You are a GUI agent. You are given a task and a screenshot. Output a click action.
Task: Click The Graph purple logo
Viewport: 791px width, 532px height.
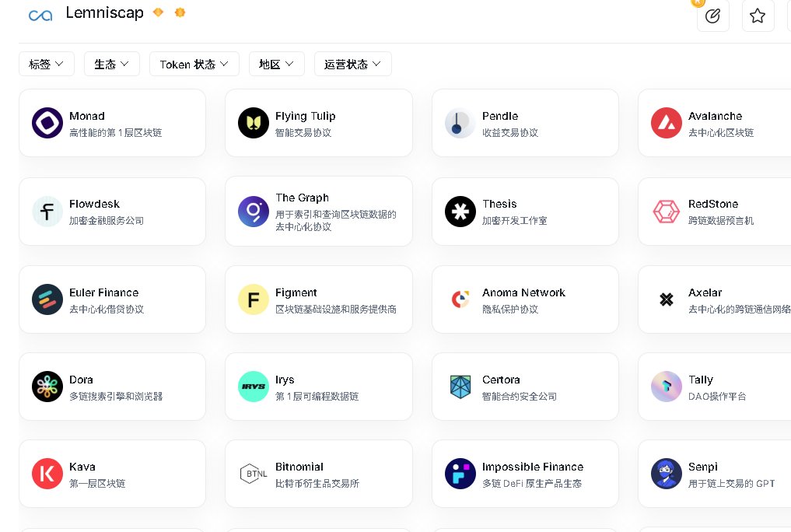pyautogui.click(x=254, y=212)
